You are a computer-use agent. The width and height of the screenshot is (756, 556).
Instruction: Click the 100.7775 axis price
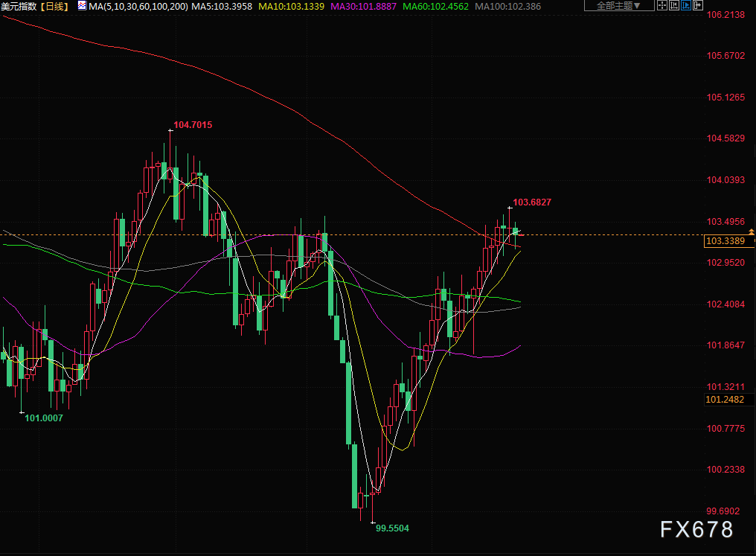(x=725, y=428)
